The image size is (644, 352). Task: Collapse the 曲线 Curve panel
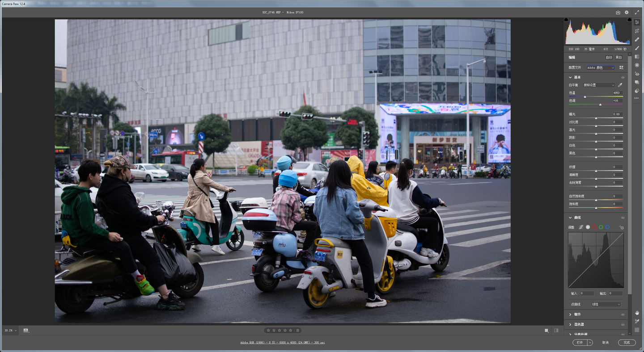tap(570, 218)
